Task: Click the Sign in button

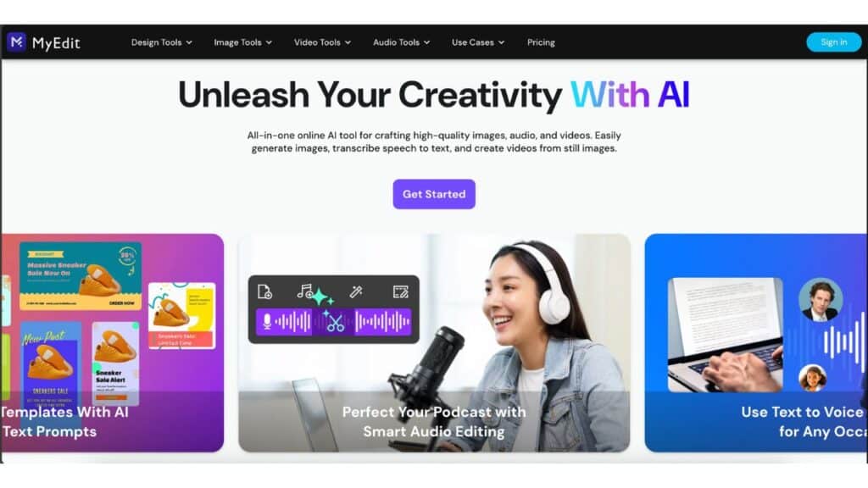Action: click(x=834, y=42)
